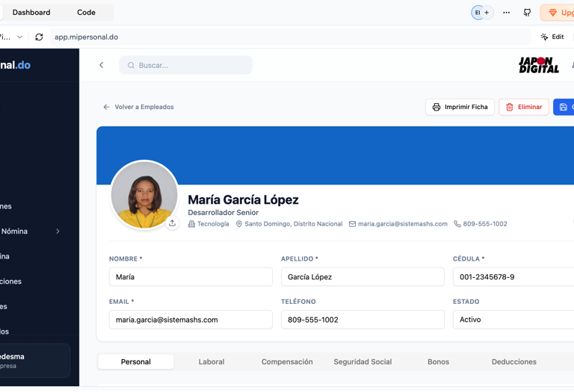
Task: Click the María García López heading
Action: [x=243, y=199]
